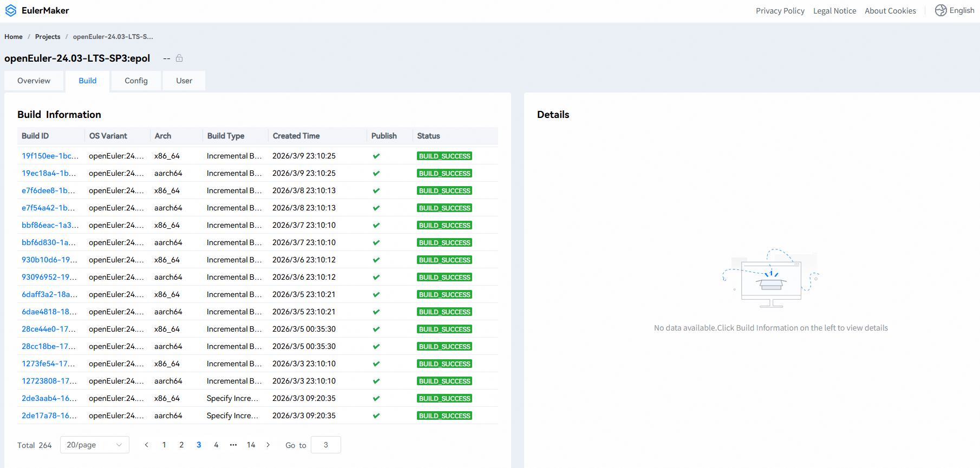Click the publish checkmark for build 6daff3a2
980x468 pixels.
click(x=376, y=294)
